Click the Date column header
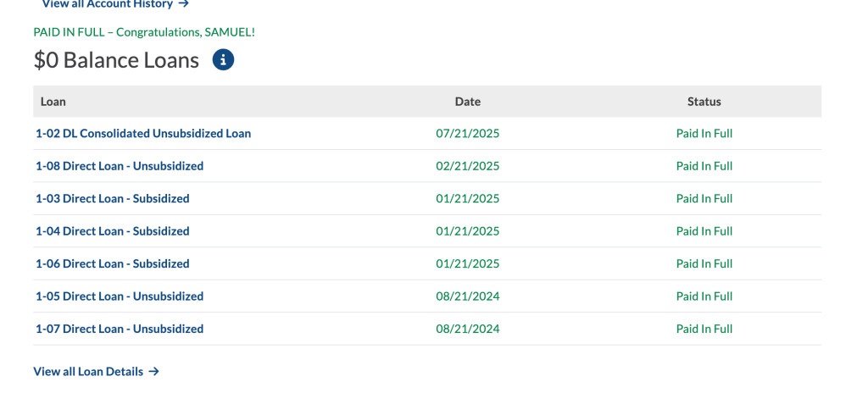This screenshot has height=393, width=868. coord(467,102)
